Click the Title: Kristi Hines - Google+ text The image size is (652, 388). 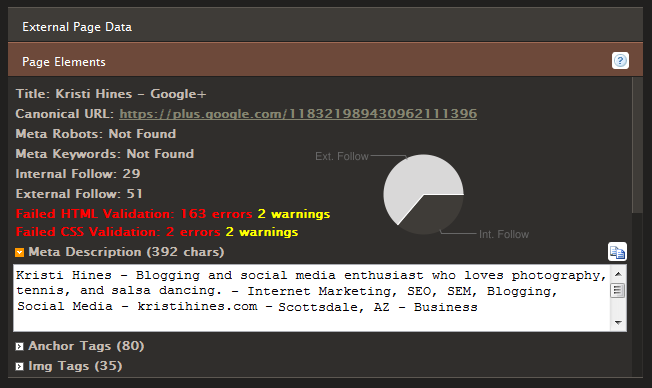[x=111, y=94]
